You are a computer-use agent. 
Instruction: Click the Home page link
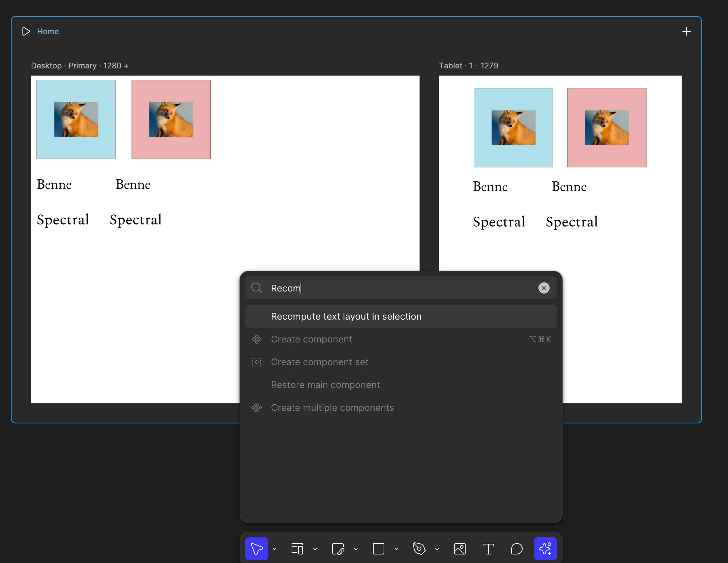tap(48, 31)
